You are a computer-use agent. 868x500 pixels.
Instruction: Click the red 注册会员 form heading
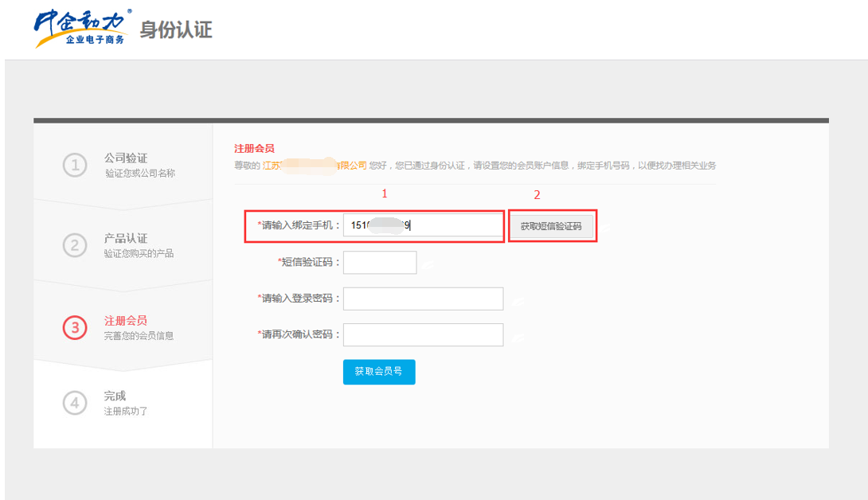[x=254, y=149]
